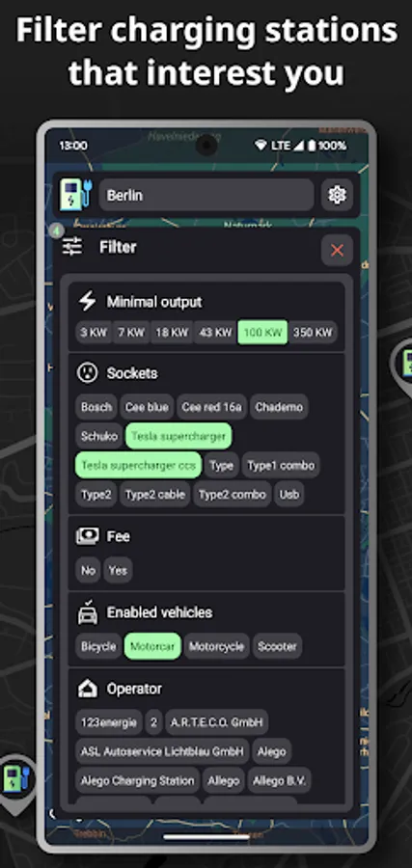
Task: Click the Enabled vehicles car icon
Action: [x=88, y=611]
